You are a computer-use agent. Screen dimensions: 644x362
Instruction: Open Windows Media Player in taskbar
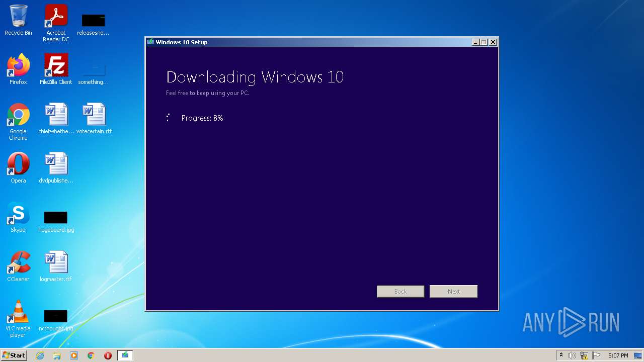(74, 355)
